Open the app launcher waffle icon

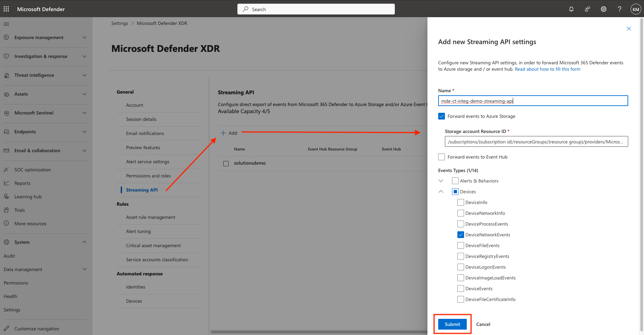point(6,9)
